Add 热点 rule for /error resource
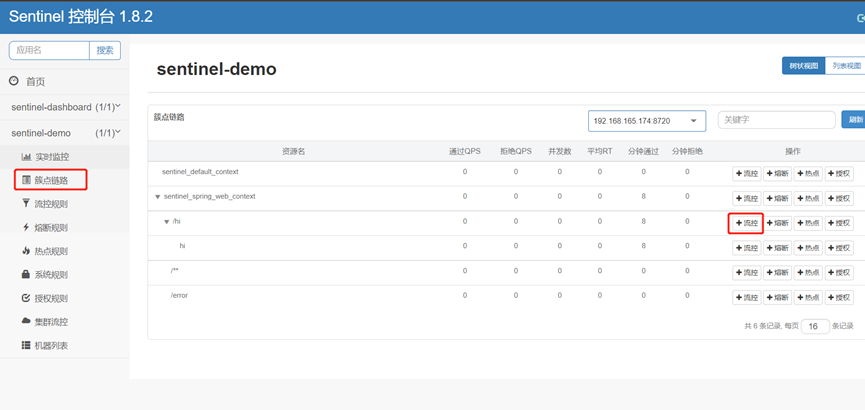Viewport: 865px width, 410px height. coord(808,297)
